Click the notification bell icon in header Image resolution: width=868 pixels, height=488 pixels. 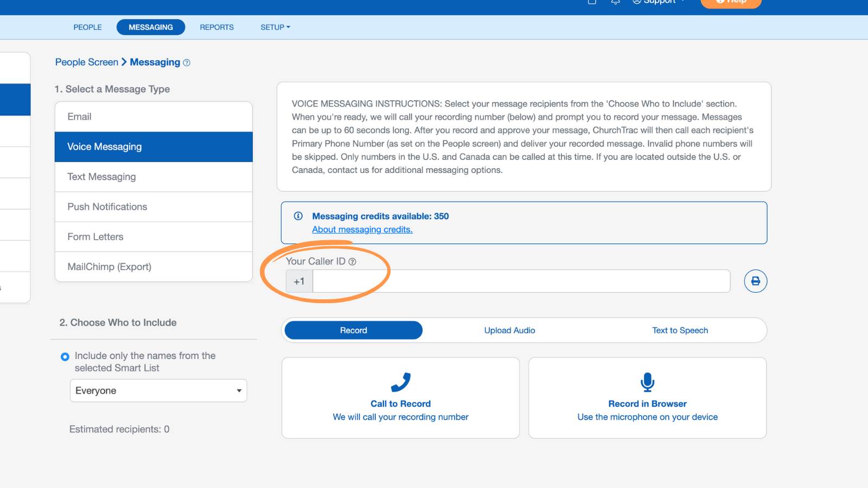615,2
